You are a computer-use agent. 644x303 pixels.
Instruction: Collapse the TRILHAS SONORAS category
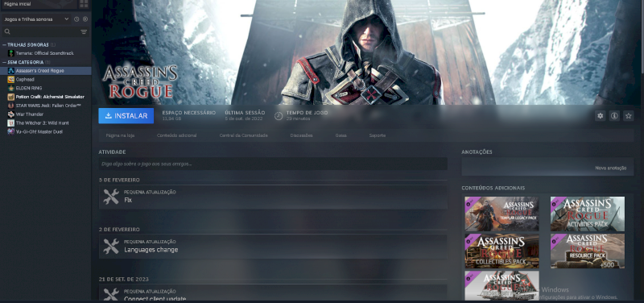coord(4,44)
